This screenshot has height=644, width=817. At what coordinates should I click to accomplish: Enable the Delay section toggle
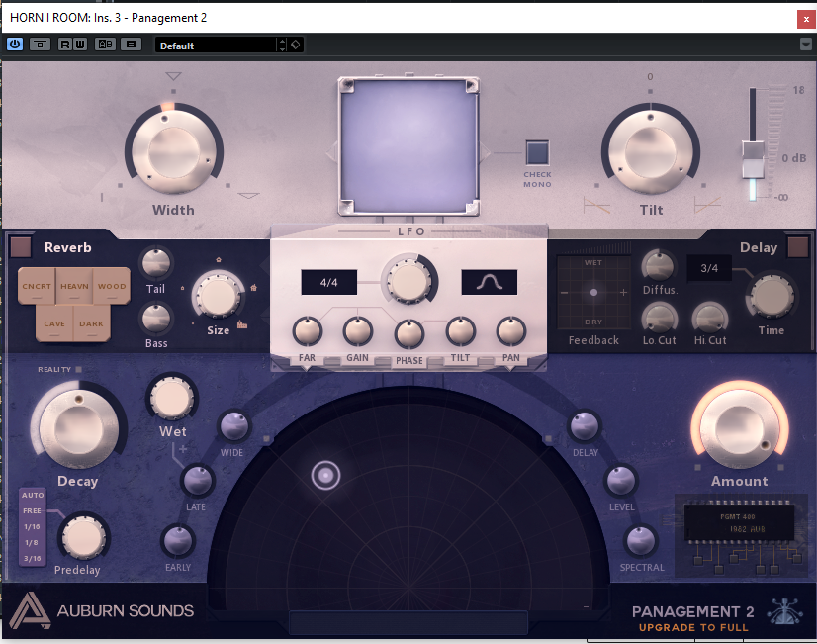pos(798,247)
